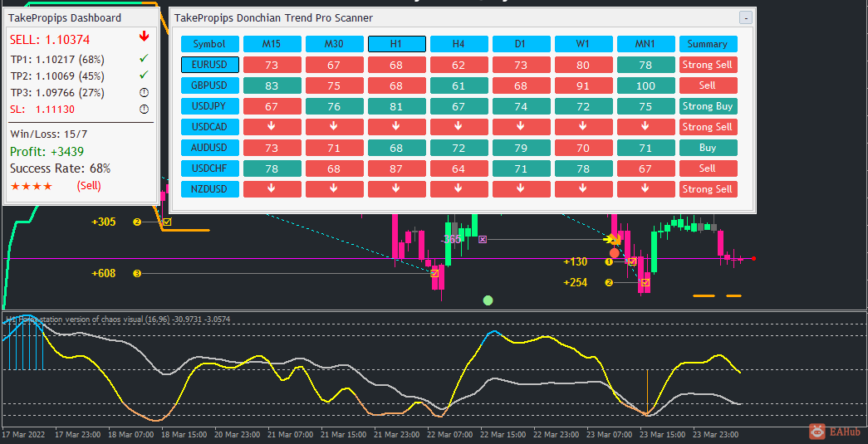Select the M30 timeframe header
The image size is (868, 444).
coord(335,44)
